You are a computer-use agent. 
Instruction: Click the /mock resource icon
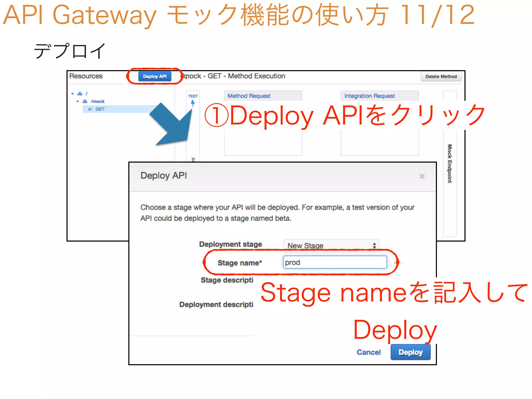[x=85, y=101]
